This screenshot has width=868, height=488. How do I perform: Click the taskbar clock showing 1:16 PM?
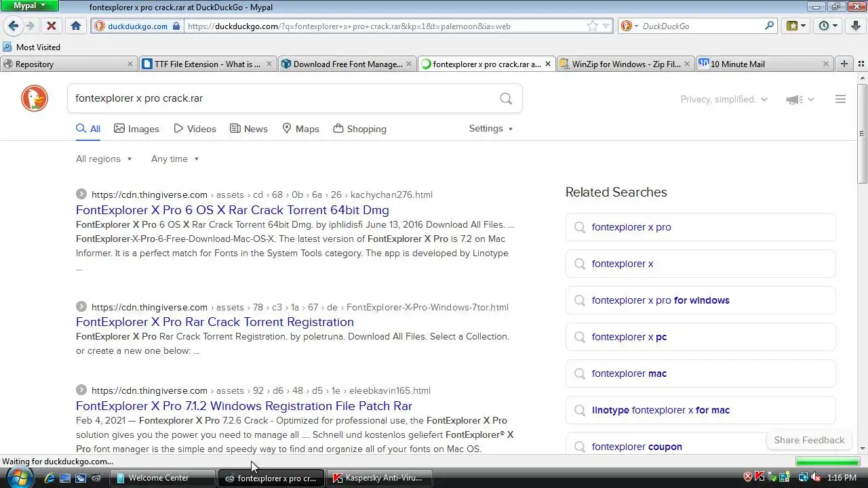coord(842,478)
